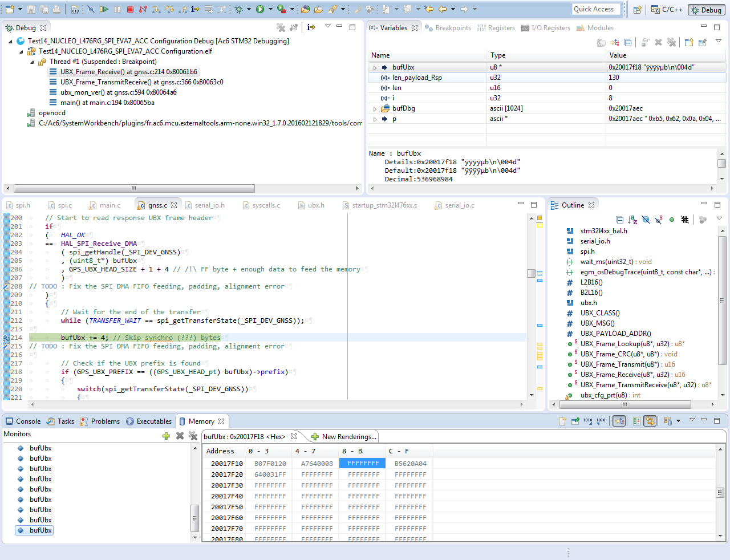Screen dimensions: 730x560
Task: Click the green plus Add Memory Monitor icon
Action: coord(166,436)
